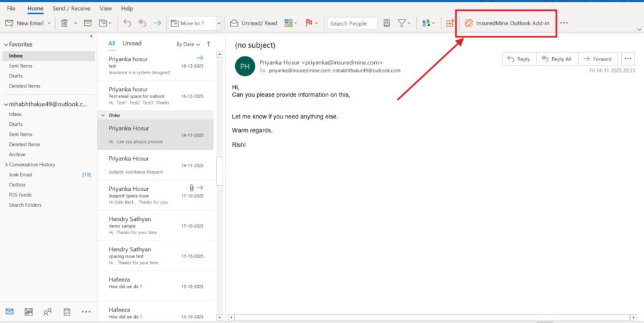This screenshot has height=323, width=644.
Task: Open the By Date sort dropdown
Action: point(188,45)
